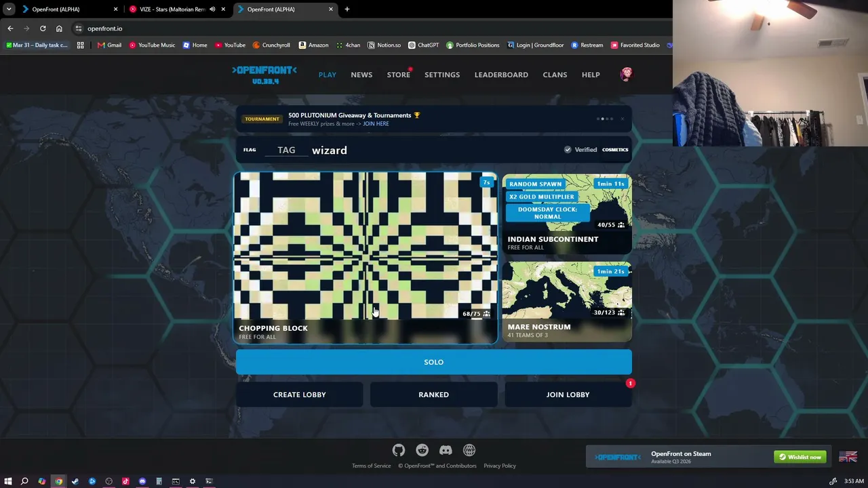Open the browser tab search dropdown arrow
This screenshot has width=868, height=488.
click(9, 9)
